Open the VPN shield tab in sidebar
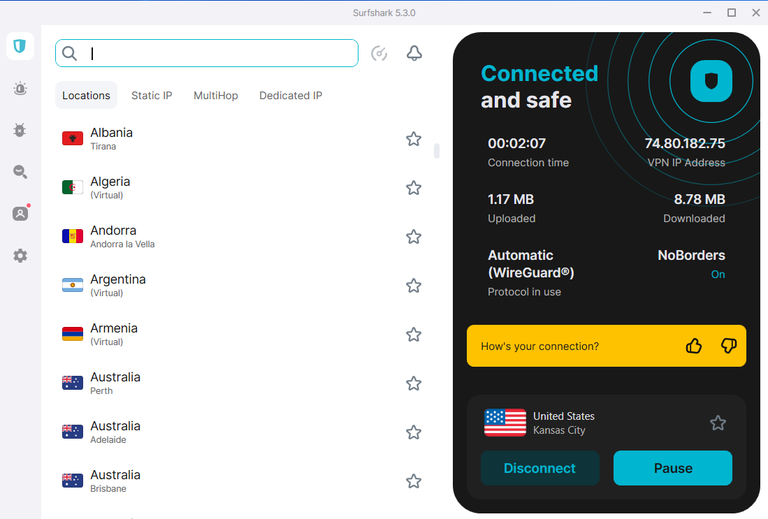This screenshot has width=768, height=519. coord(20,46)
